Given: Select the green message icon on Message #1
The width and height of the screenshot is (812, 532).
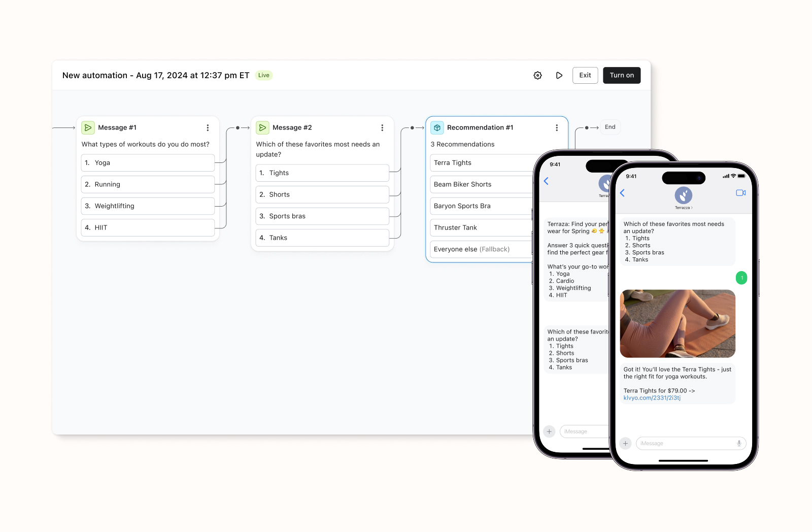Looking at the screenshot, I should coord(88,127).
